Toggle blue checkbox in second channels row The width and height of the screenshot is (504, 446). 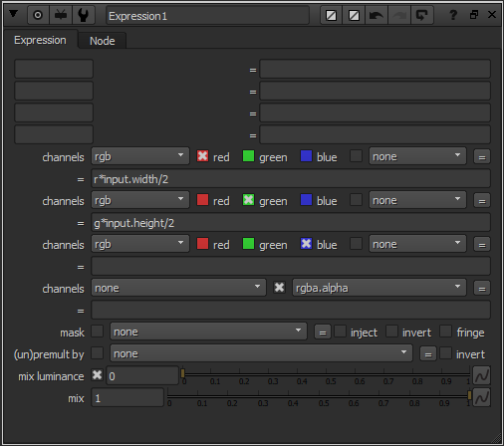tap(306, 200)
